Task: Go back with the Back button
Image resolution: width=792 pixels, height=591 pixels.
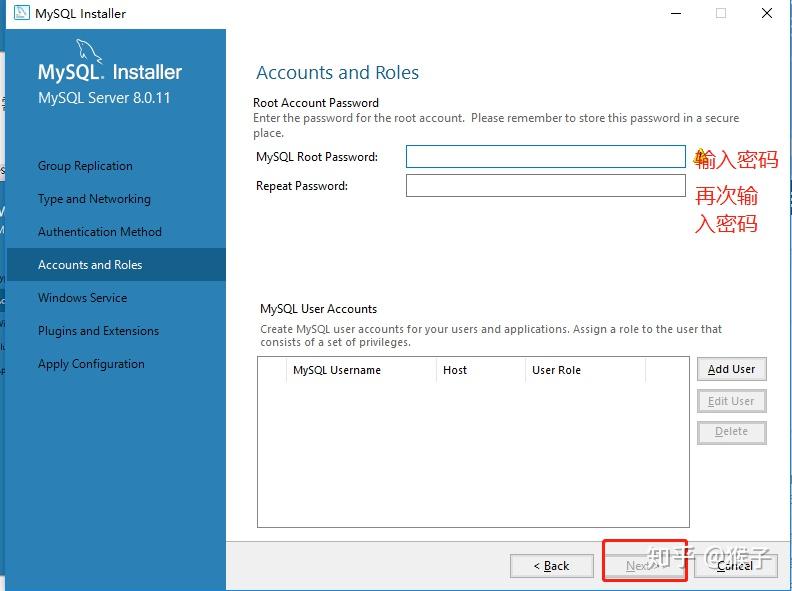Action: click(x=551, y=566)
